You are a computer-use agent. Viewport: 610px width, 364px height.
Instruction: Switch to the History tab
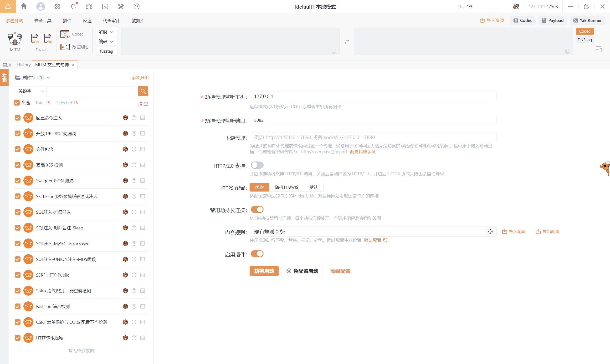click(24, 65)
